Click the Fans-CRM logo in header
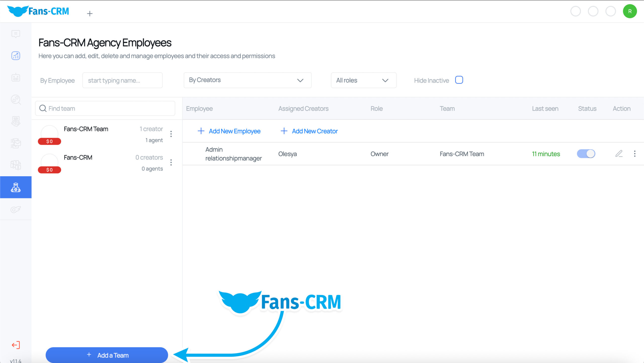The width and height of the screenshot is (644, 363). (38, 11)
